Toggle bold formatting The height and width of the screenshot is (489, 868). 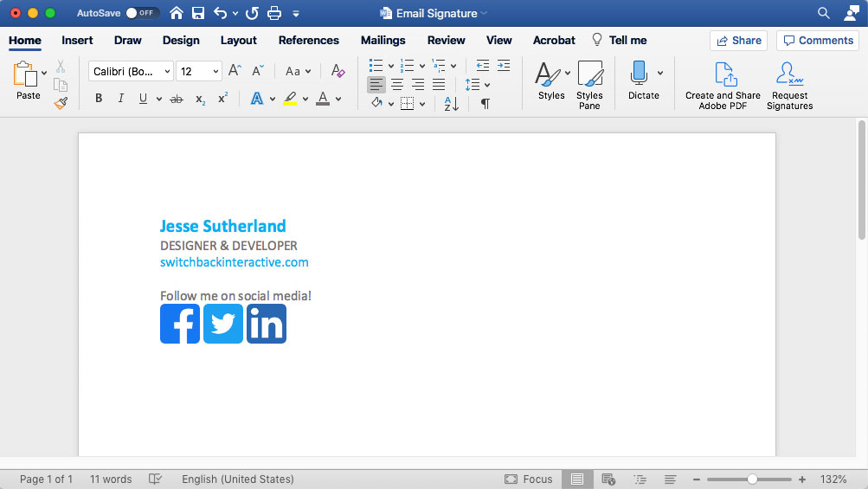99,99
